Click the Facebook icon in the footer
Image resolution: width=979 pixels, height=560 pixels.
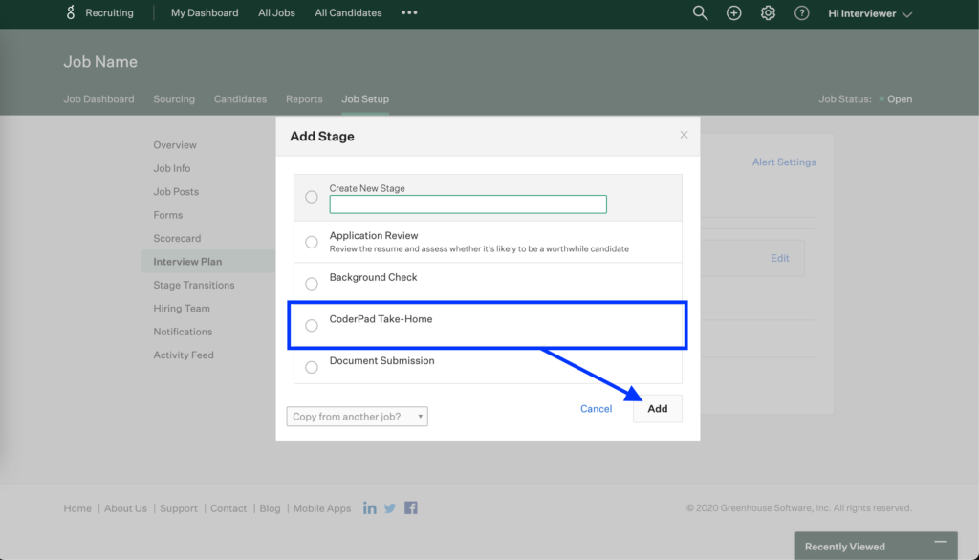pyautogui.click(x=410, y=507)
